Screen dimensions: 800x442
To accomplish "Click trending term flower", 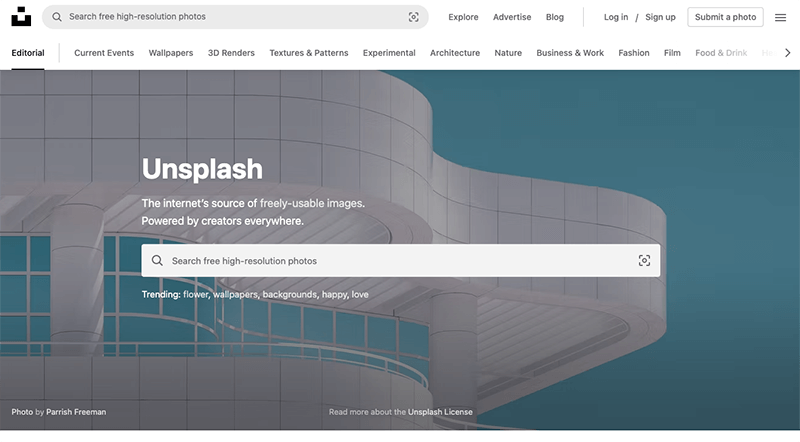I will [x=196, y=294].
